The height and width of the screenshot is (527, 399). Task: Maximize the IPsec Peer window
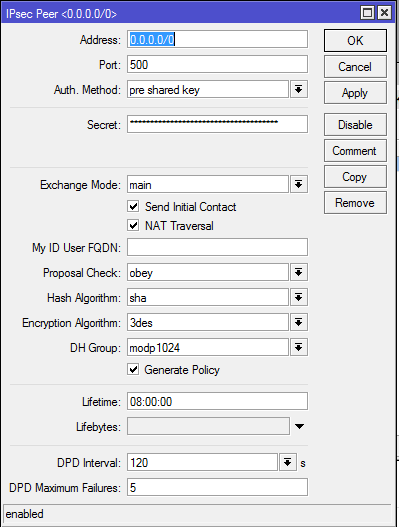click(x=367, y=13)
